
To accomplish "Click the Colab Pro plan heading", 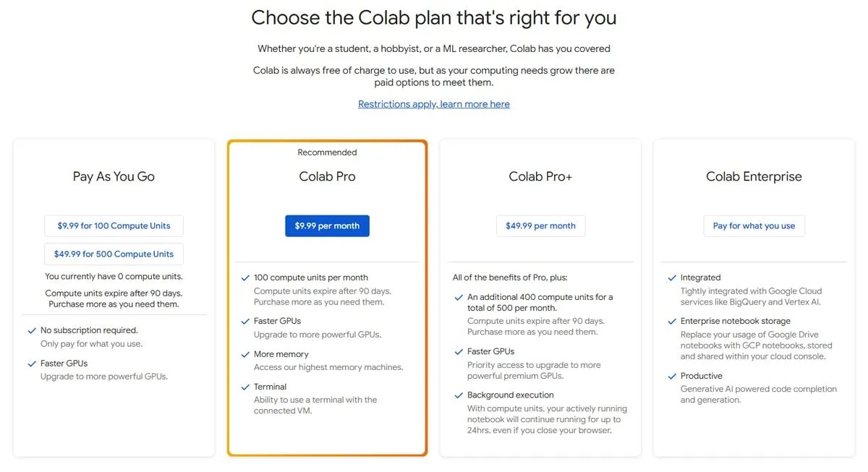I will pyautogui.click(x=327, y=176).
